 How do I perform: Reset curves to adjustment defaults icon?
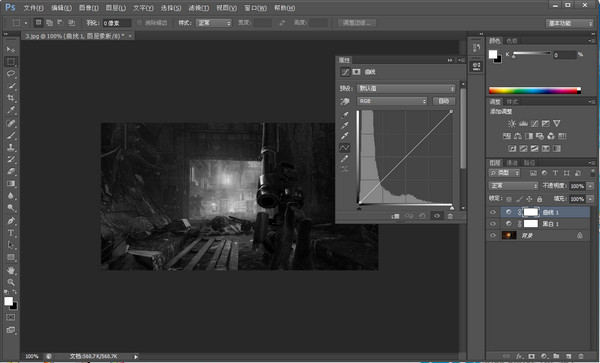tap(422, 216)
